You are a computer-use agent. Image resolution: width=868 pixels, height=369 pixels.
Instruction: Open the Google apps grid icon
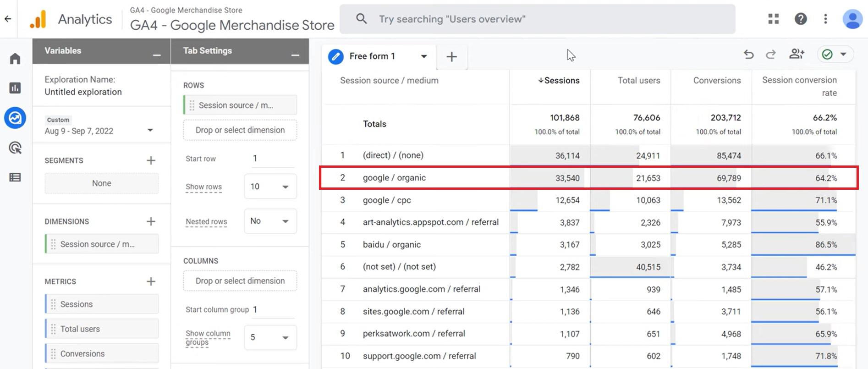click(774, 19)
